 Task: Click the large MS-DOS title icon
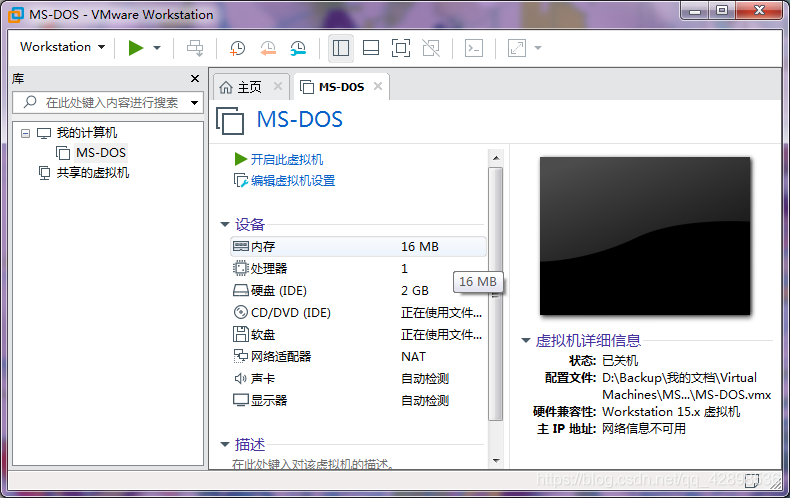[x=230, y=120]
